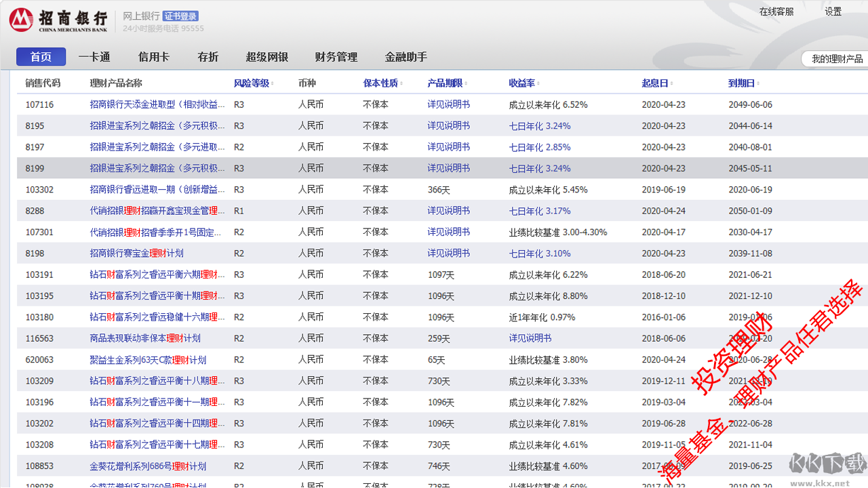The height and width of the screenshot is (488, 868).
Task: Click 理财产品名称 column header
Action: [x=116, y=83]
